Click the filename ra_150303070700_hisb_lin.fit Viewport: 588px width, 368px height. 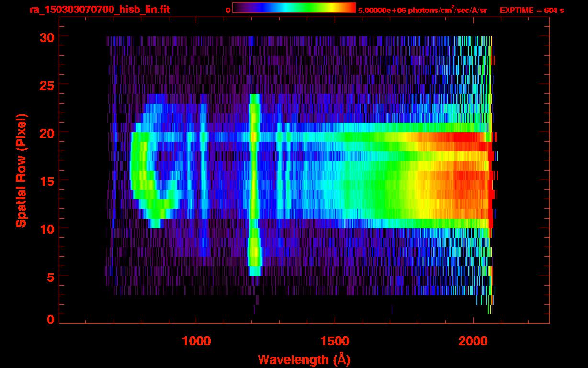coord(99,10)
